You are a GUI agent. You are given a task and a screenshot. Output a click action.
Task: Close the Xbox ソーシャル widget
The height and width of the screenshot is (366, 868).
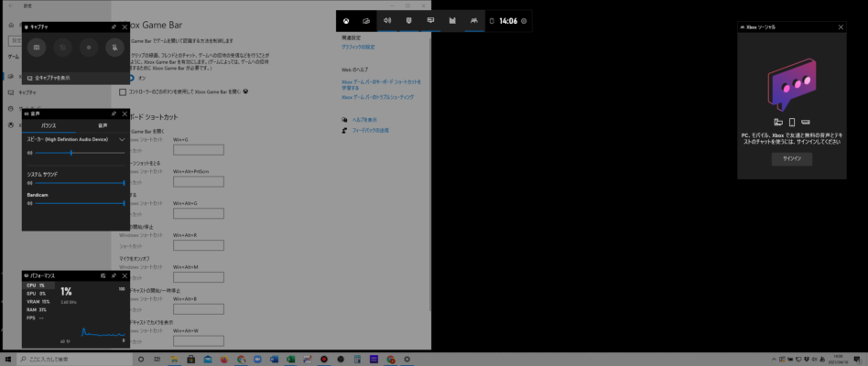(841, 27)
